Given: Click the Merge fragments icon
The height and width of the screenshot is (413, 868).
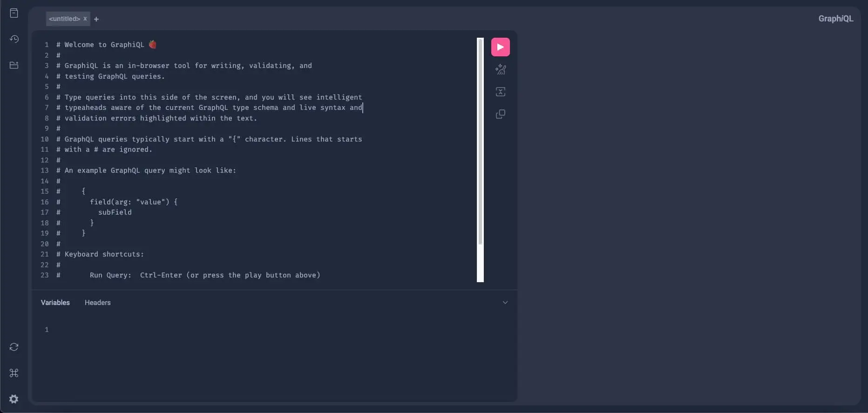Looking at the screenshot, I should 500,92.
